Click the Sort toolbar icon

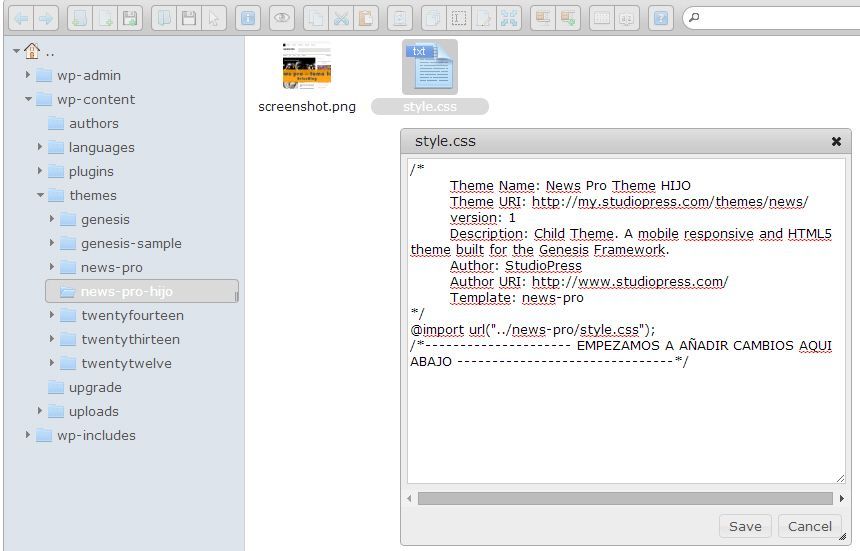tap(627, 19)
